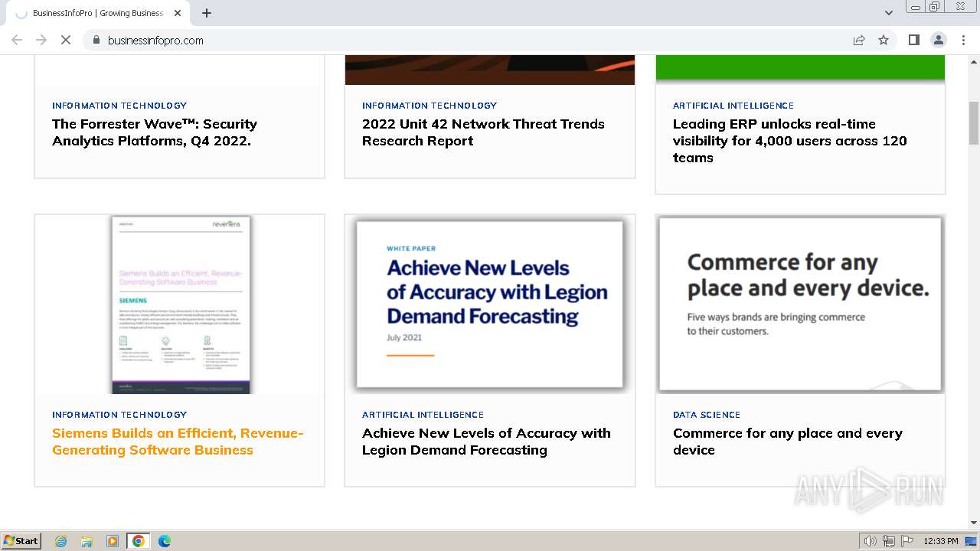This screenshot has width=980, height=551.
Task: Open the Commerce for any place thumbnail
Action: coord(800,305)
